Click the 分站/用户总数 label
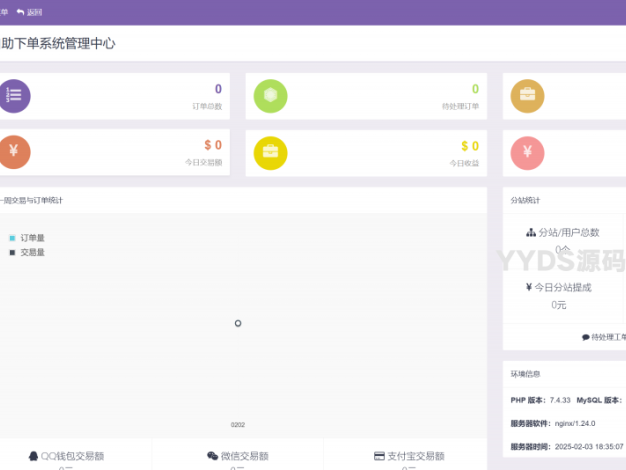Viewport: 626px width, 470px height. 569,232
